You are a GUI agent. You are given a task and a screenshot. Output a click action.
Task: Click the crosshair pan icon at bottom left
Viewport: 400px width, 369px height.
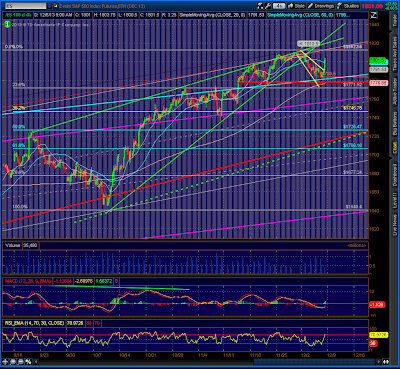(5, 362)
